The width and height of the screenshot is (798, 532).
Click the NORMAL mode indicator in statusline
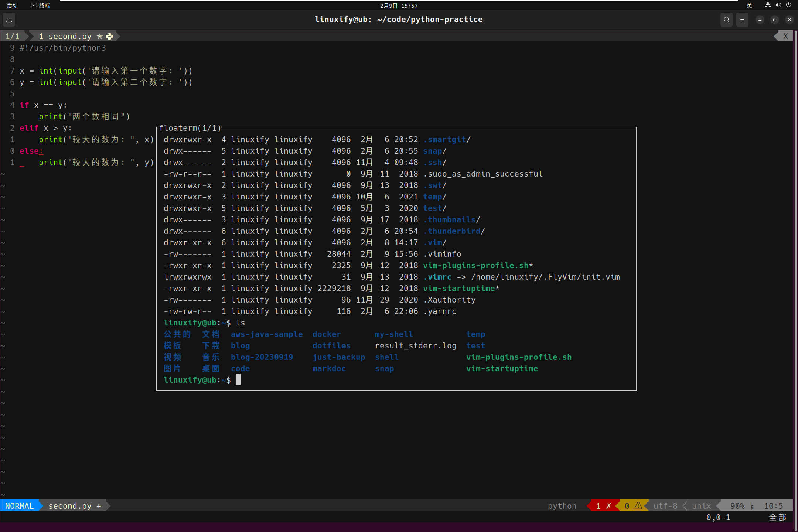(19, 506)
